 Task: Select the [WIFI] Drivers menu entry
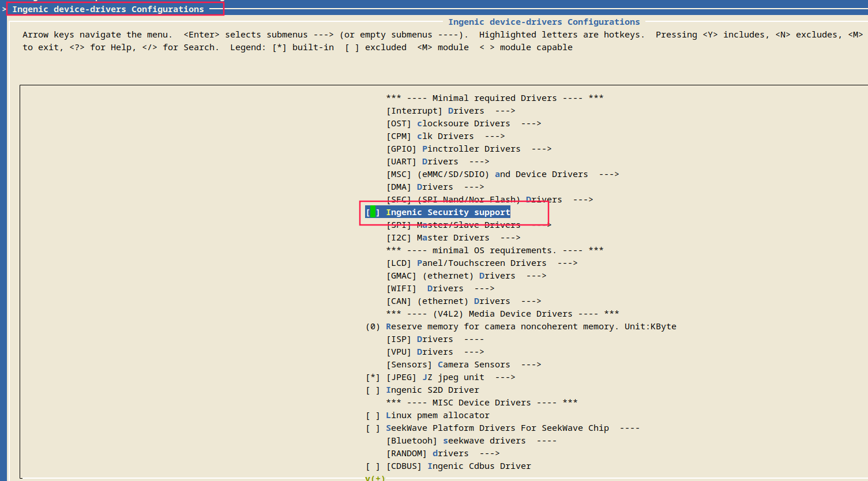441,288
